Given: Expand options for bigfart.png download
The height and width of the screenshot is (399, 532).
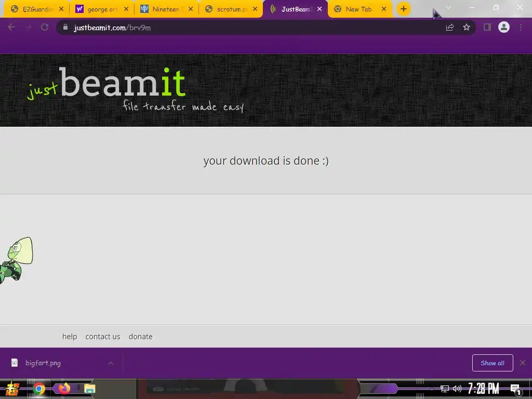Looking at the screenshot, I should click(x=111, y=363).
